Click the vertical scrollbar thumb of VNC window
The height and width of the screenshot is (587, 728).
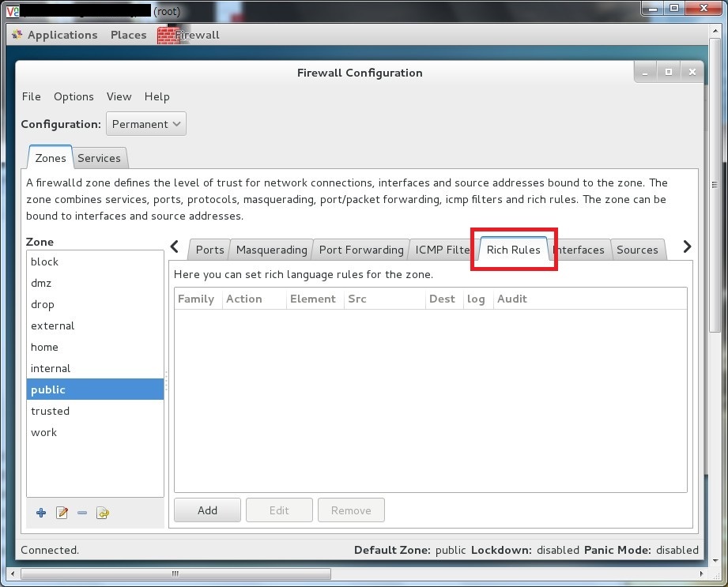pos(715,185)
